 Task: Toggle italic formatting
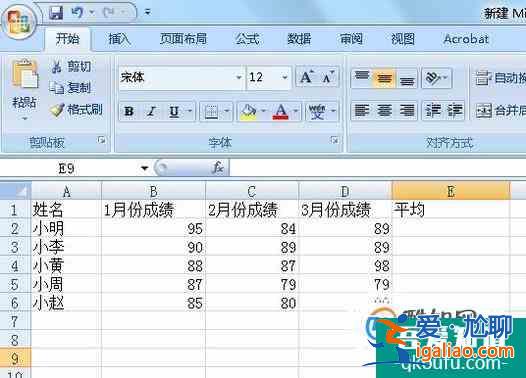152,111
